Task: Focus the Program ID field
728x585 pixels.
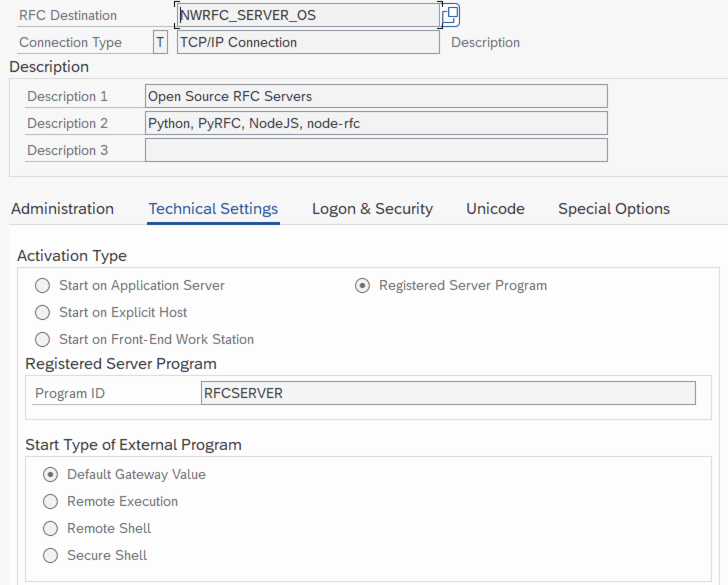Action: pyautogui.click(x=448, y=393)
